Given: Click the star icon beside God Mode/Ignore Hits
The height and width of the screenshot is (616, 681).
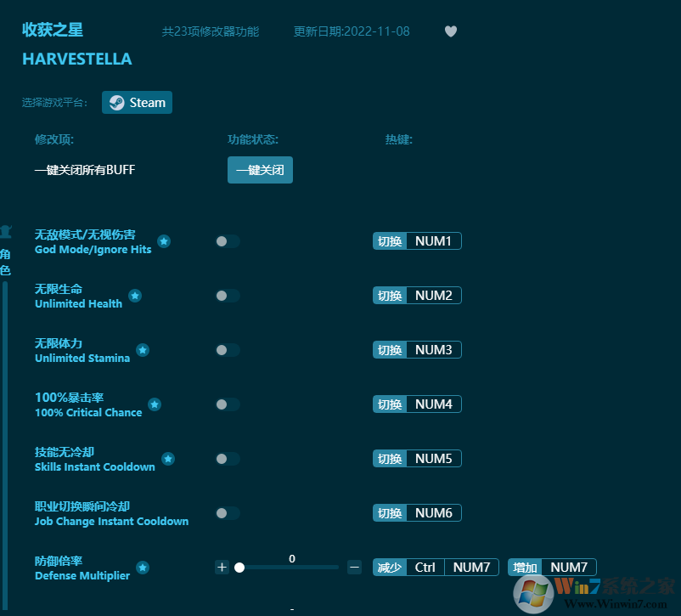Looking at the screenshot, I should click(x=164, y=241).
